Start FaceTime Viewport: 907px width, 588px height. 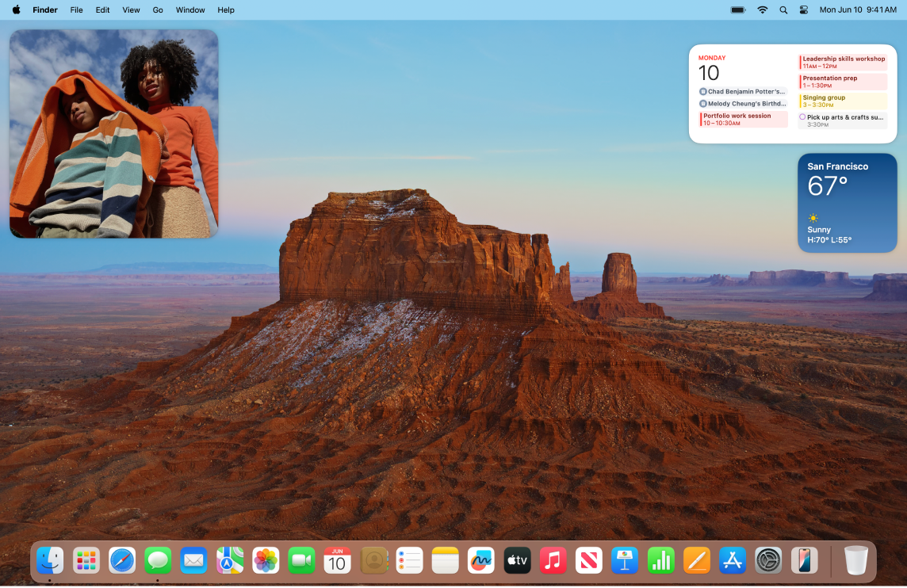click(301, 560)
